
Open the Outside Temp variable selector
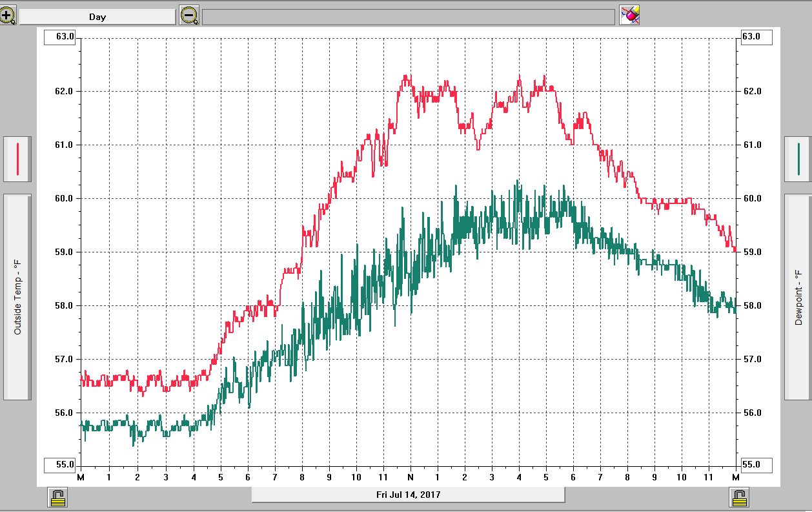(17, 297)
